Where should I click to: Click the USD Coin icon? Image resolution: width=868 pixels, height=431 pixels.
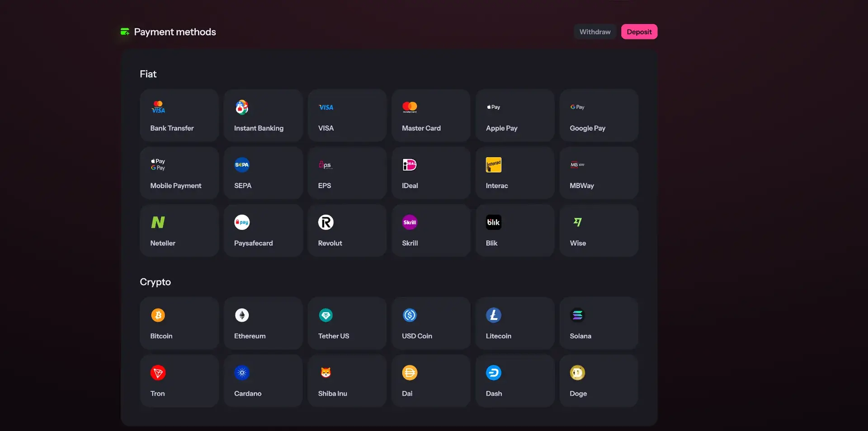point(410,315)
